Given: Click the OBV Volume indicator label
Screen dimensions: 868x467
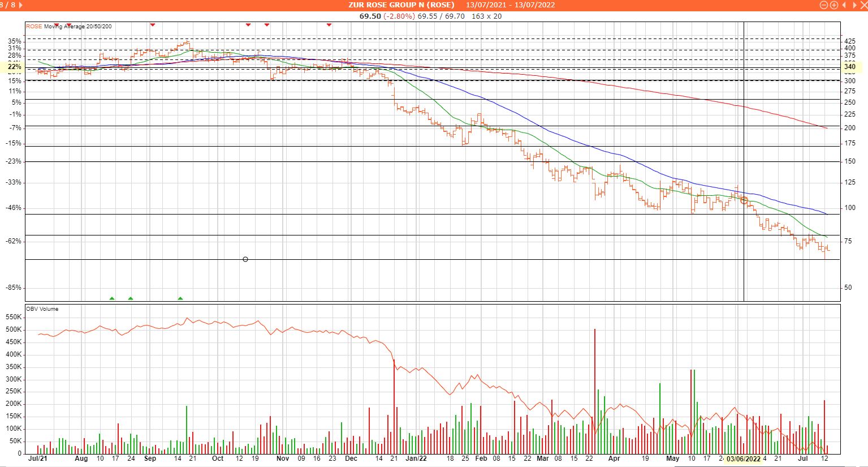Looking at the screenshot, I should click(x=42, y=309).
